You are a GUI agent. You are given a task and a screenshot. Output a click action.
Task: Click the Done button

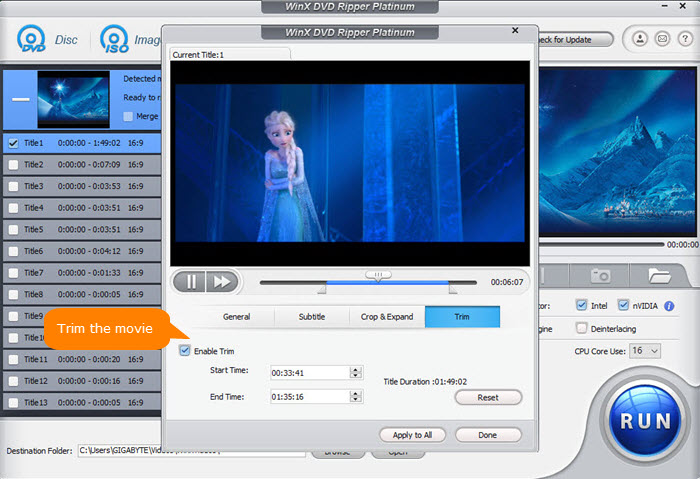click(488, 435)
